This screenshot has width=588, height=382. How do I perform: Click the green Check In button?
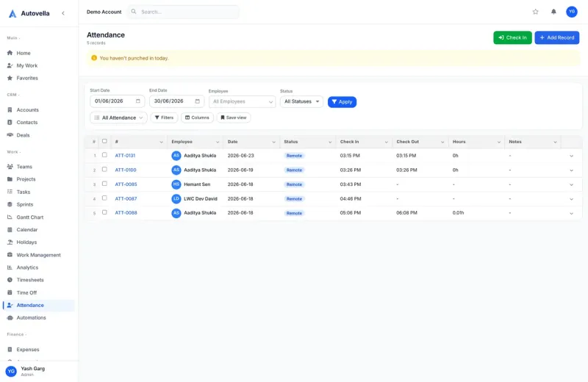coord(512,37)
